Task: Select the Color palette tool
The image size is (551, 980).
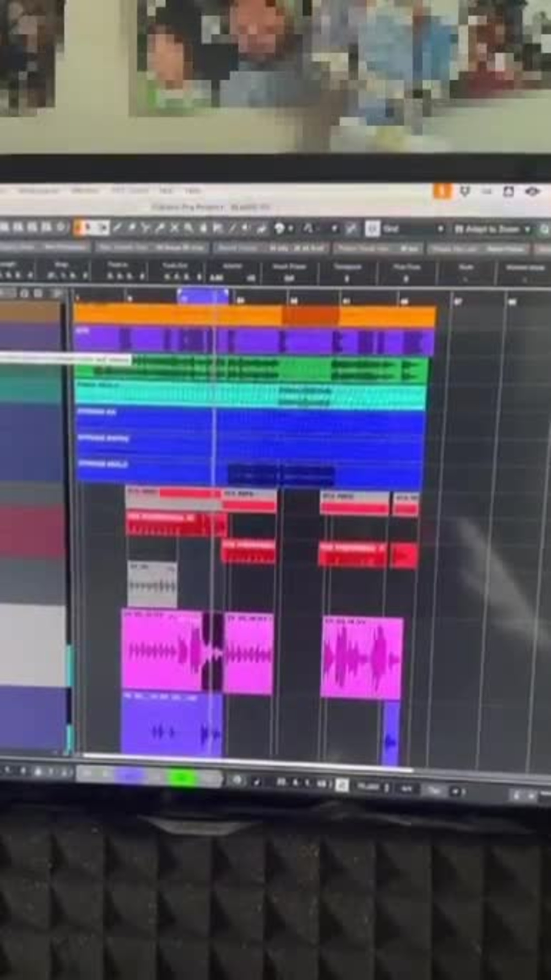Action: coord(279,228)
